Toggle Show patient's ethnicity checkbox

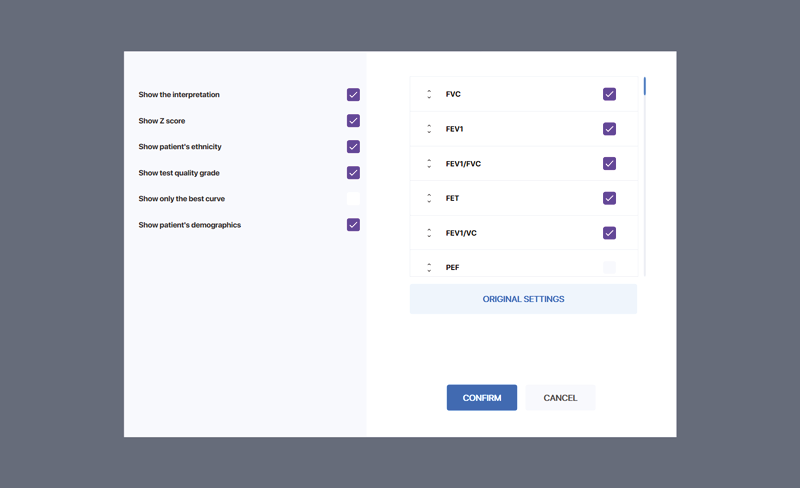tap(353, 147)
